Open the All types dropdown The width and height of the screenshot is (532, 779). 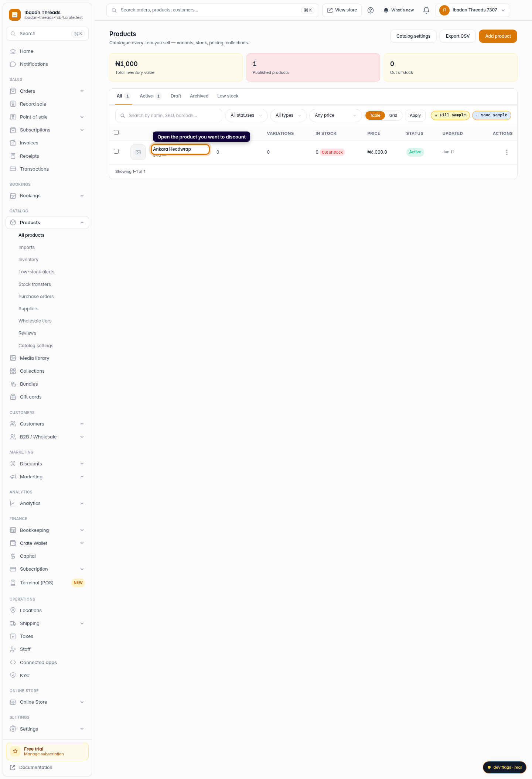[289, 116]
